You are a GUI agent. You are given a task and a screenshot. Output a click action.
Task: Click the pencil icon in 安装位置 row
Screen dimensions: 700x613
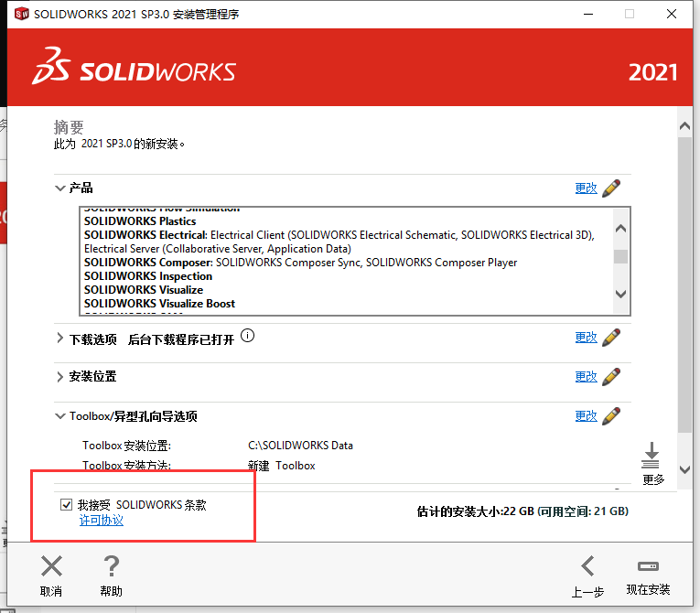611,377
